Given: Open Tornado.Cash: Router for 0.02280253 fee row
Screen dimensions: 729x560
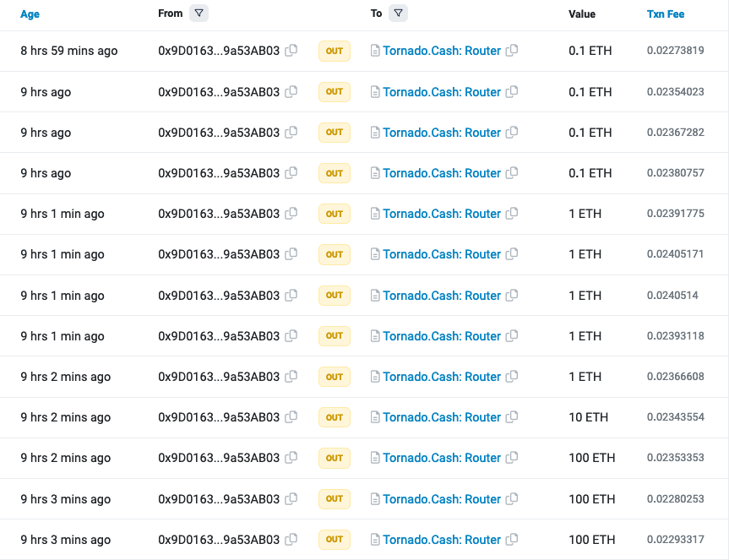Looking at the screenshot, I should (442, 499).
